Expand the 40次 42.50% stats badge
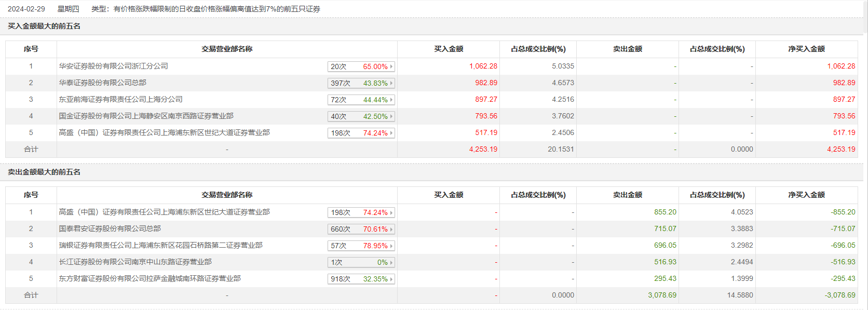 pos(361,116)
